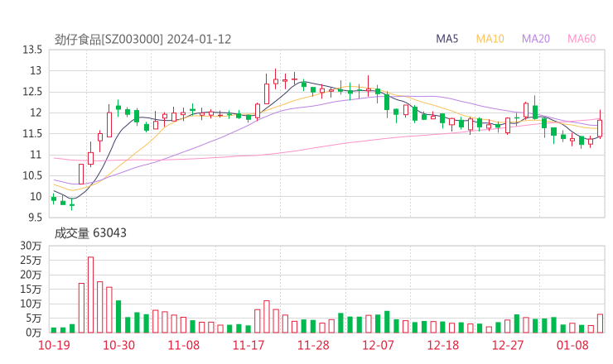The width and height of the screenshot is (613, 364).
Task: Select the 11-17 date axis label
Action: tap(249, 345)
